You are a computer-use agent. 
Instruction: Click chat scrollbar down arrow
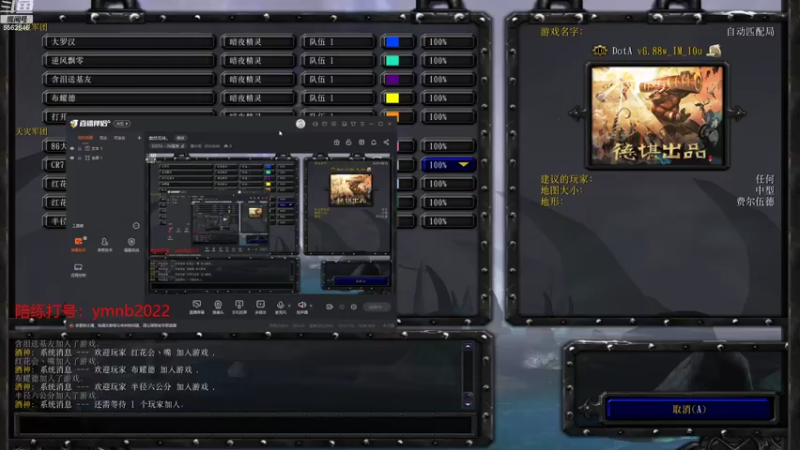(x=468, y=404)
